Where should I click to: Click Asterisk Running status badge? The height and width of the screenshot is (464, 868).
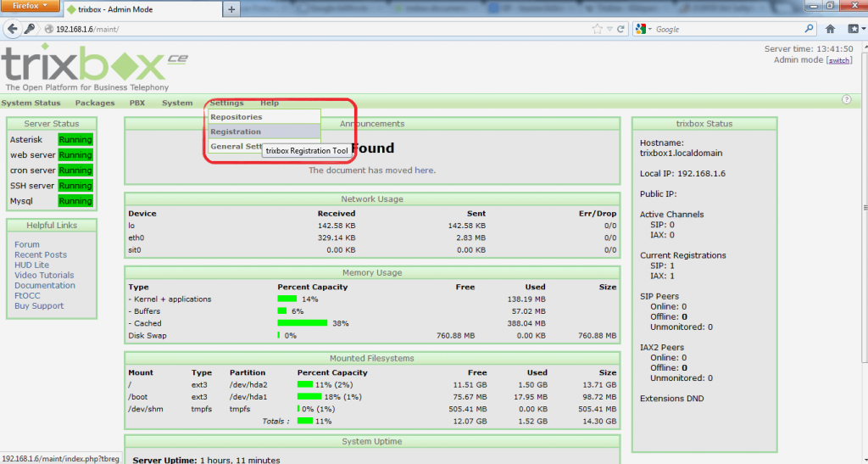pos(75,139)
